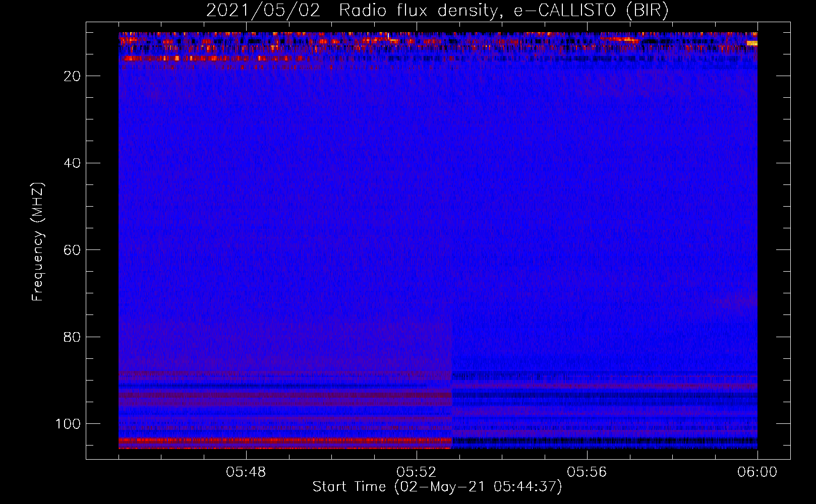Image resolution: width=816 pixels, height=504 pixels.
Task: Click the 05:48 time tick label
Action: [246, 472]
